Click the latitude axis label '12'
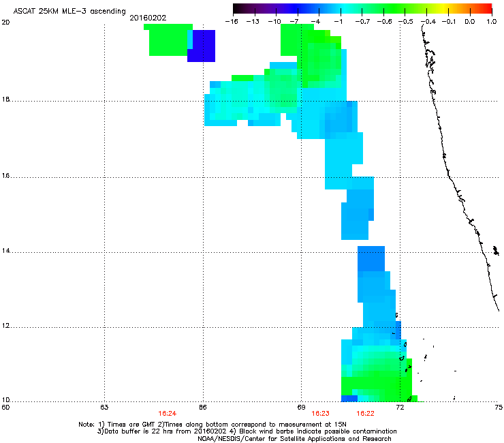504x443 pixels. point(5,325)
